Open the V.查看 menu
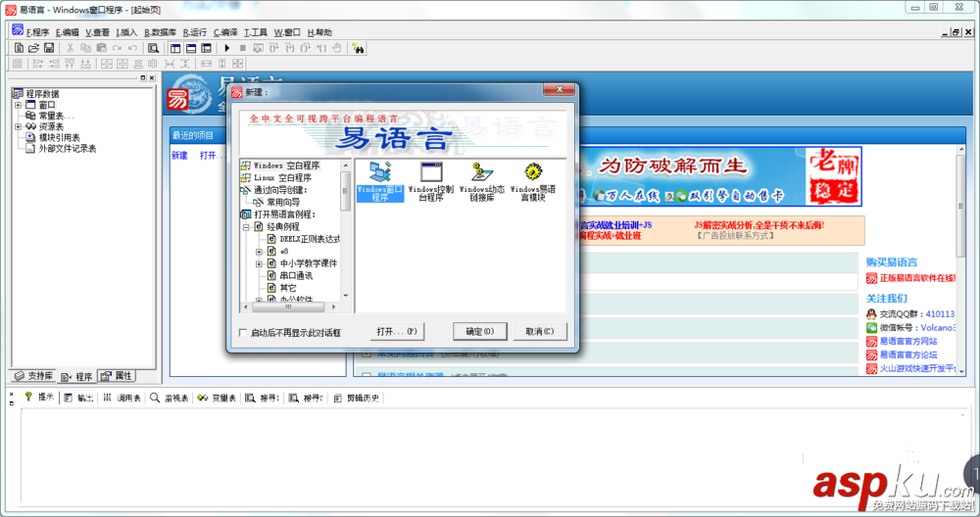 pyautogui.click(x=97, y=32)
